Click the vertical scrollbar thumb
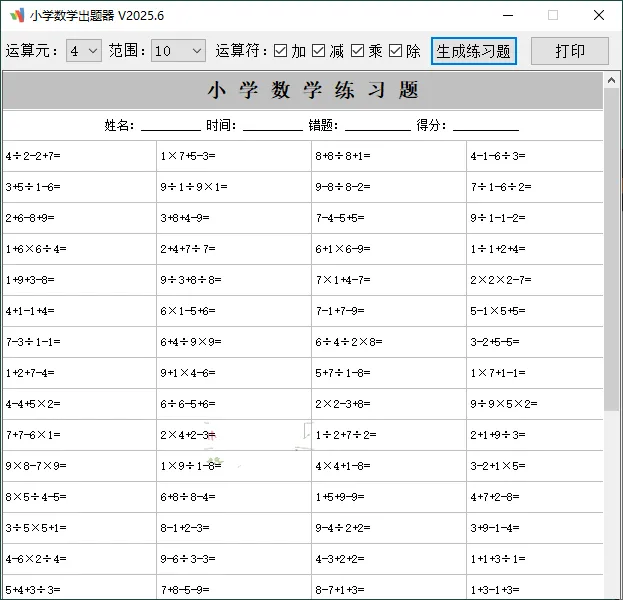This screenshot has height=600, width=623. pyautogui.click(x=612, y=250)
